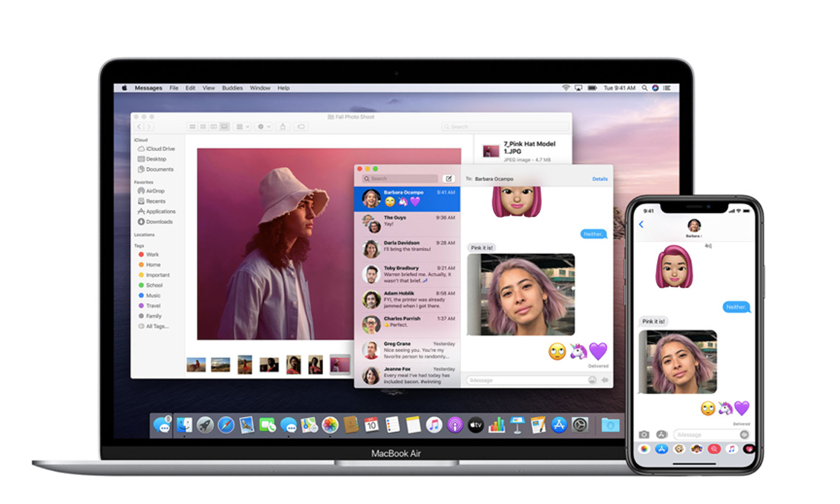Open Reminders in the dock

coord(393,424)
